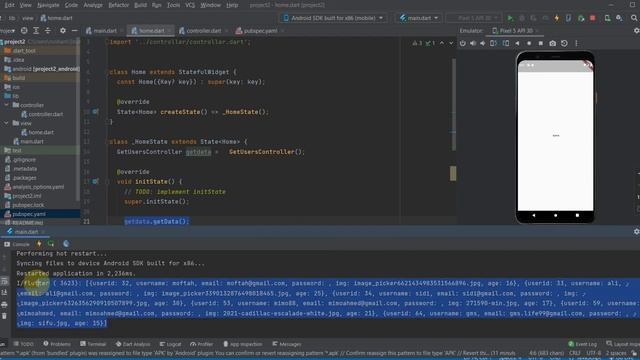The height and width of the screenshot is (360, 640).
Task: Open main.dart run configuration dropdown
Action: point(419,18)
